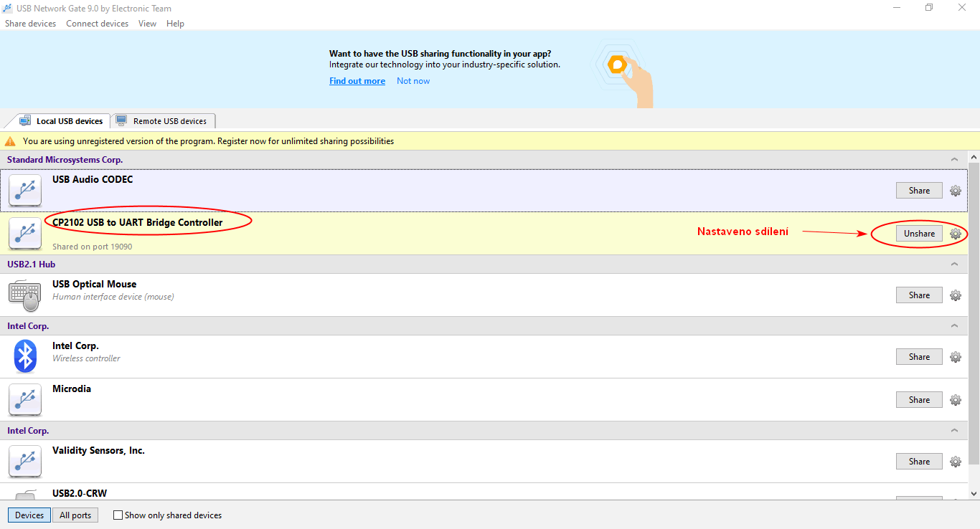
Task: Collapse the Standard Microsystems Corp. group
Action: click(x=954, y=160)
